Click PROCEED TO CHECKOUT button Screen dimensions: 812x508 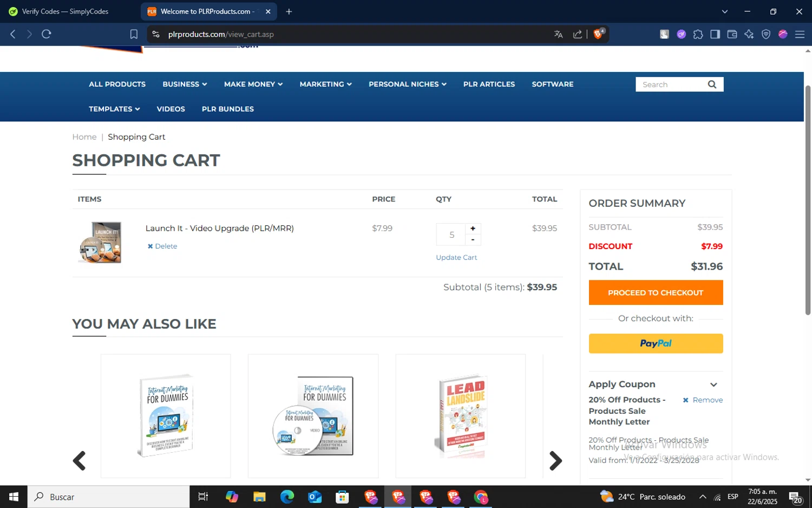tap(656, 293)
